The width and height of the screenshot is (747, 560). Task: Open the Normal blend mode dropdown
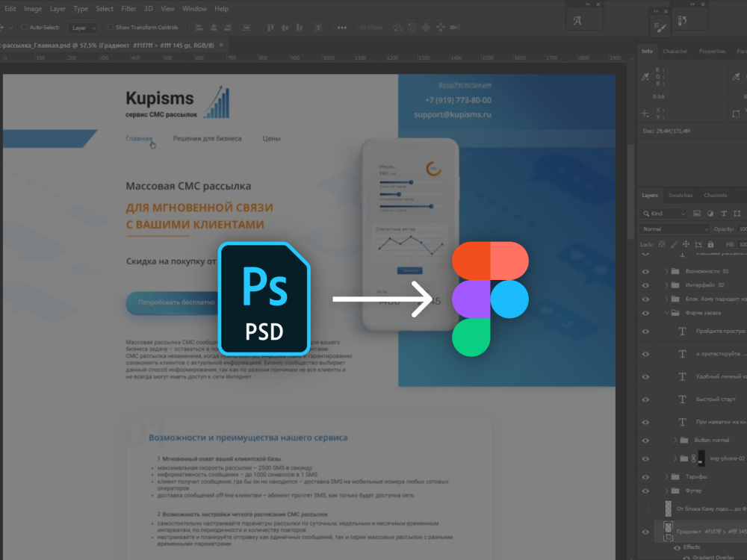[675, 229]
